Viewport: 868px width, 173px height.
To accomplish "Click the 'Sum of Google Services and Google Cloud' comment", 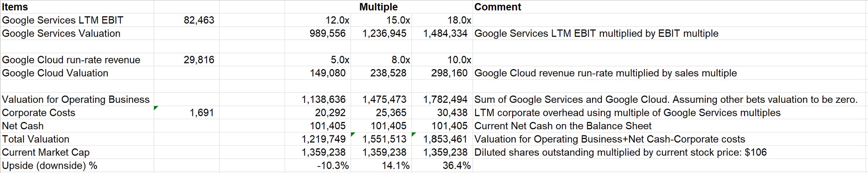I will 670,99.
